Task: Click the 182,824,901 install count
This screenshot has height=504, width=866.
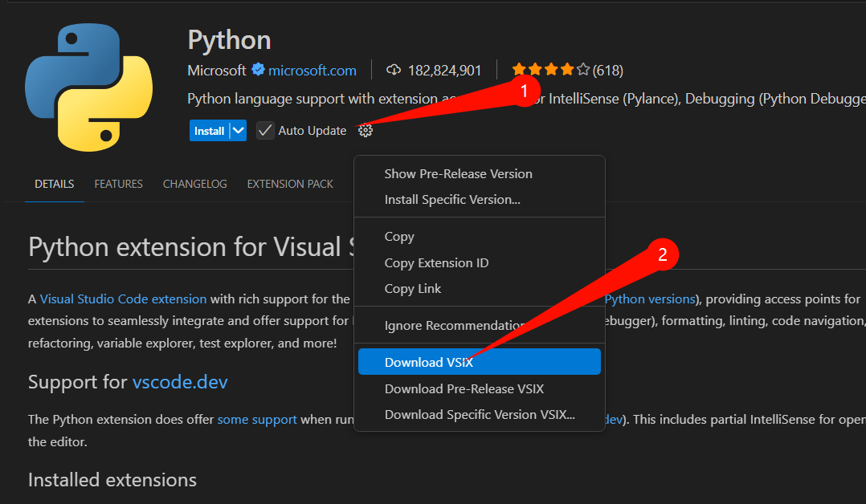Action: tap(444, 71)
